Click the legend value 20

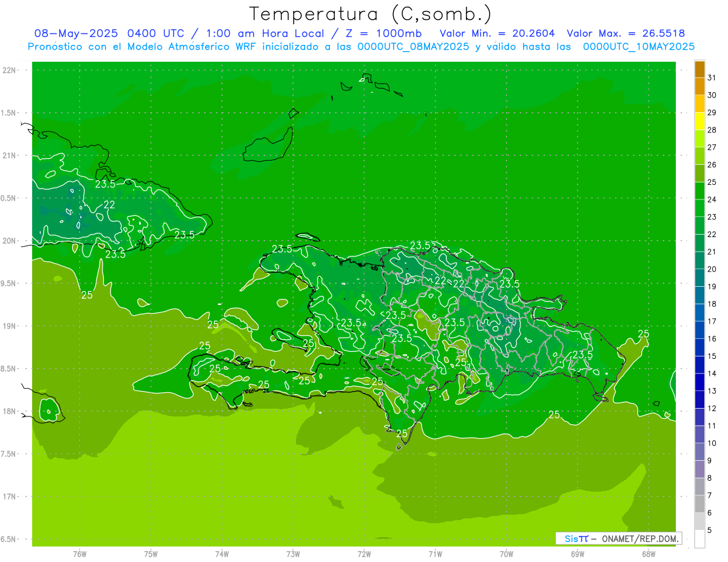point(712,269)
